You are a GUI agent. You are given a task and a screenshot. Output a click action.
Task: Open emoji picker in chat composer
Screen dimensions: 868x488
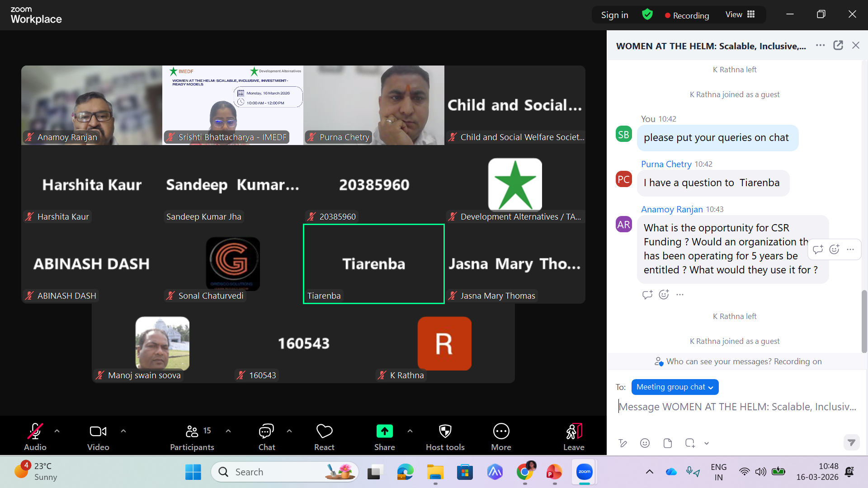click(645, 443)
